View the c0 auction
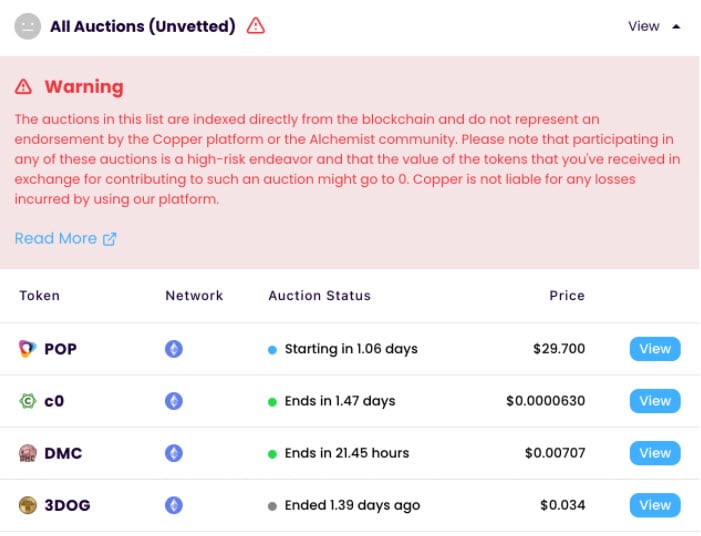 [655, 401]
